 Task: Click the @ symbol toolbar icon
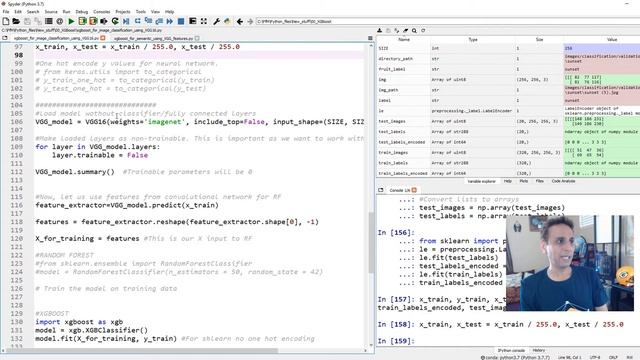60,21
